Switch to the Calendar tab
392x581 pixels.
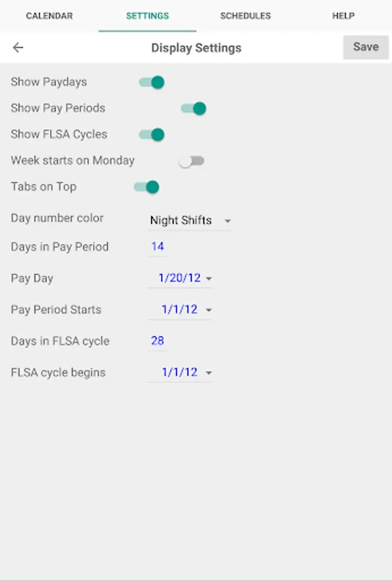pyautogui.click(x=49, y=15)
